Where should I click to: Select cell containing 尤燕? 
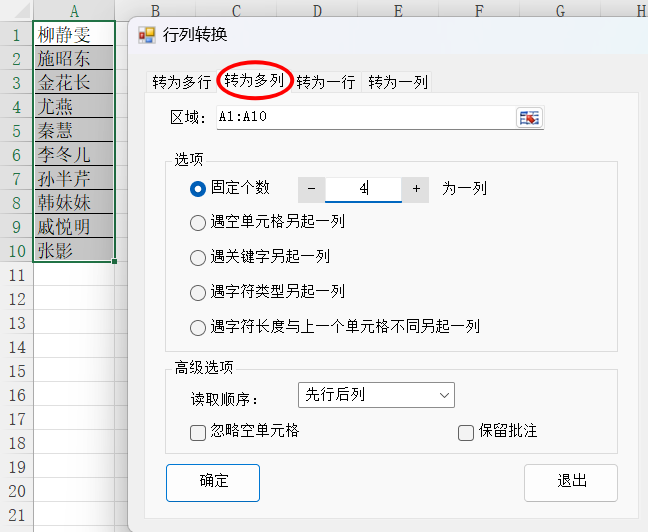(x=74, y=106)
